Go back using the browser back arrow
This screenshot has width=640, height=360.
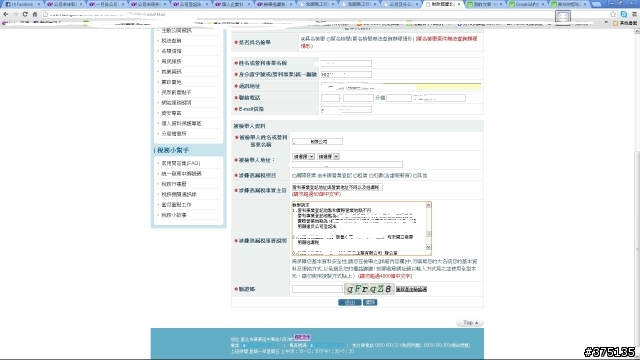click(6, 14)
